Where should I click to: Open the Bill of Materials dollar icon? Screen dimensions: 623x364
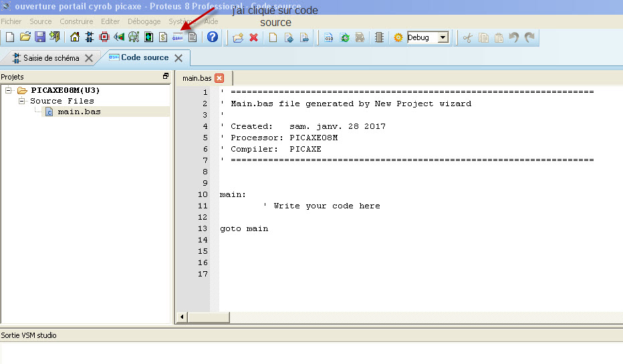point(163,37)
